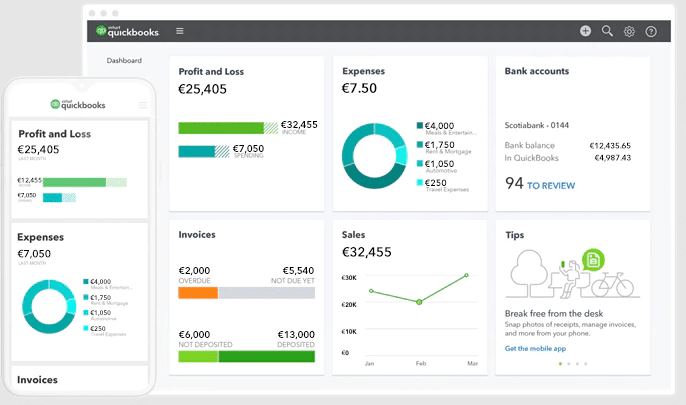This screenshot has height=405, width=686.
Task: Click the Mar data point on Sales chart
Action: [466, 275]
